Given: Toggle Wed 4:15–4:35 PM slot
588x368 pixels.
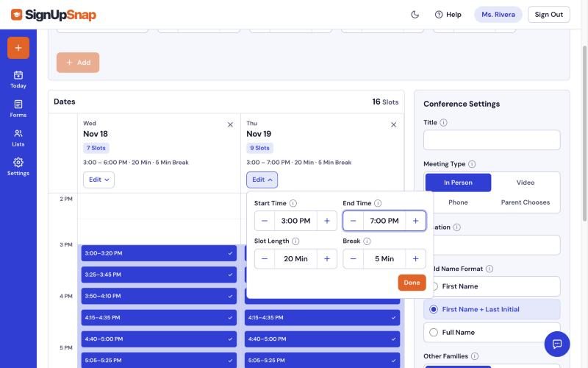Looking at the screenshot, I should (159, 318).
